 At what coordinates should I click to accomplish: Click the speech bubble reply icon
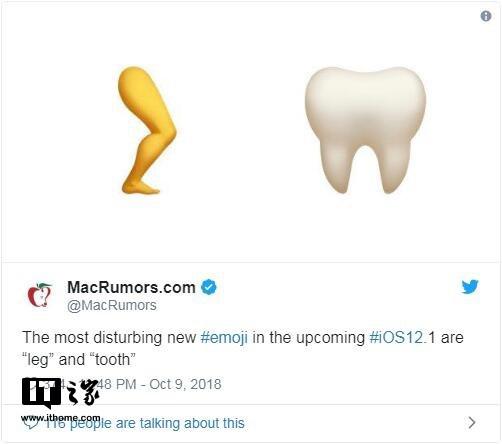31,424
